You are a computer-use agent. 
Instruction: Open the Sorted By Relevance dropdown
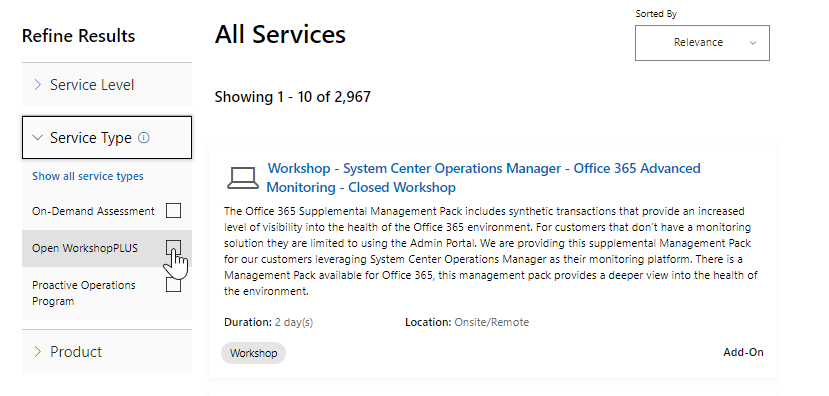(x=702, y=43)
